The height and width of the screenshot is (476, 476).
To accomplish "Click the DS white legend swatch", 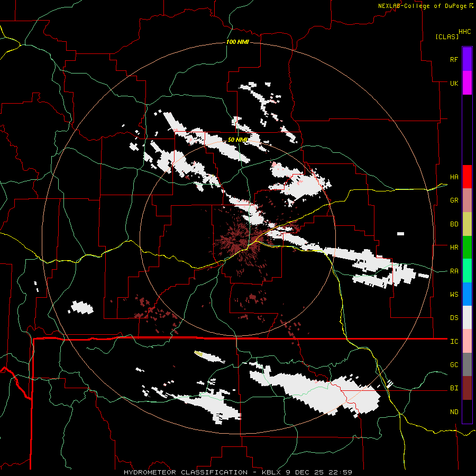I will pyautogui.click(x=467, y=317).
